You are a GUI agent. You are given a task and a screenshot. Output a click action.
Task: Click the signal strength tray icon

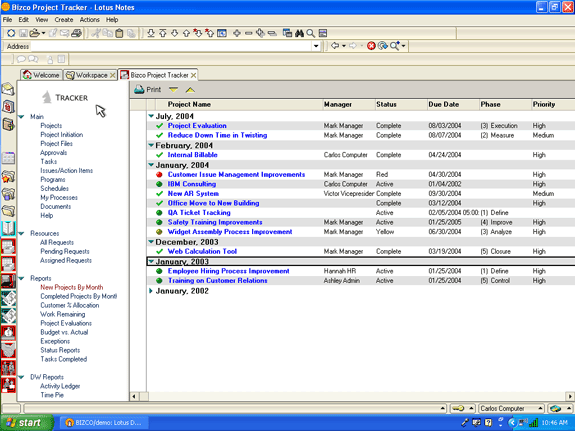(534, 423)
